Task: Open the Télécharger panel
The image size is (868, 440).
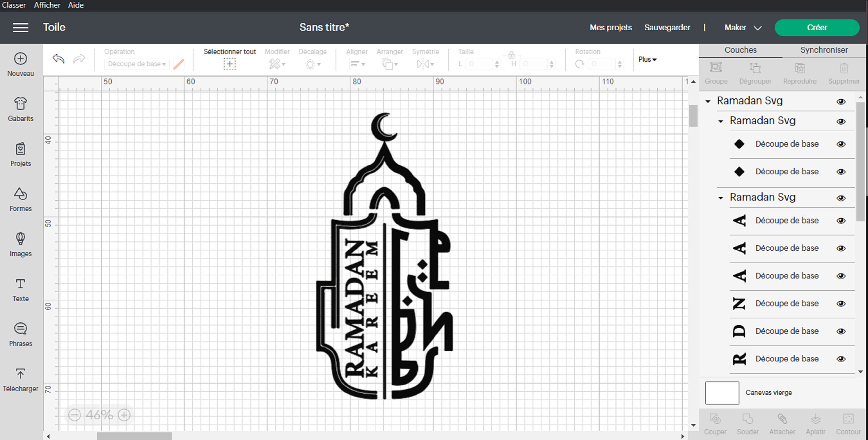Action: coord(20,379)
